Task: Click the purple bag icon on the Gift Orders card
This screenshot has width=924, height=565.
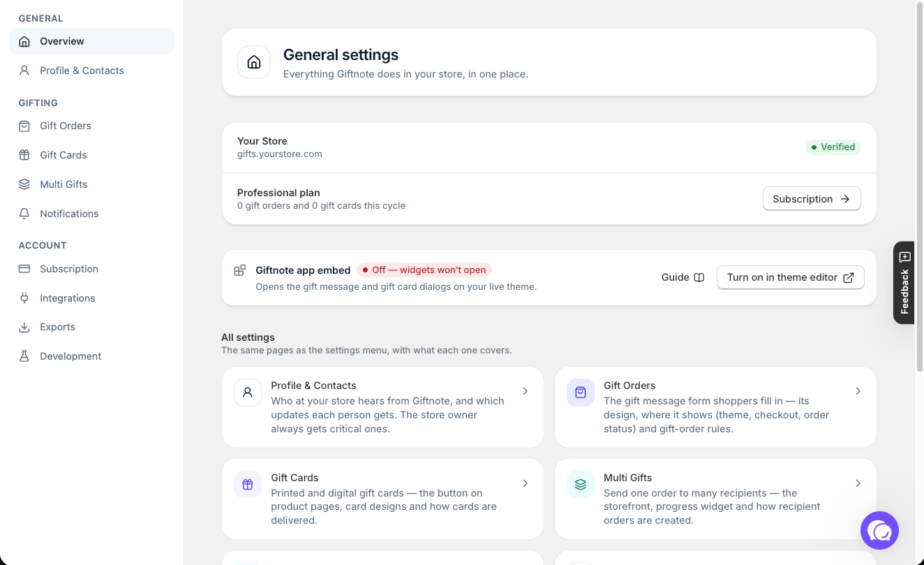Action: [x=581, y=392]
